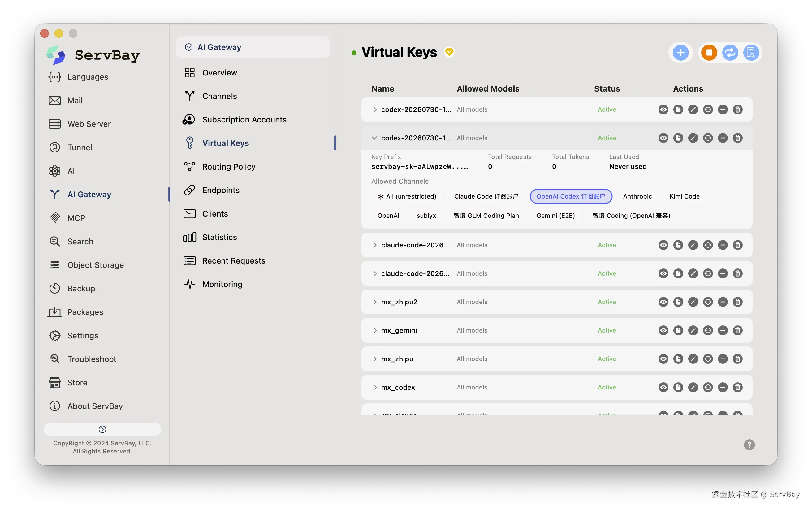Pick the 智谱 GLM Coding Plan channel
The image size is (812, 511).
point(486,216)
